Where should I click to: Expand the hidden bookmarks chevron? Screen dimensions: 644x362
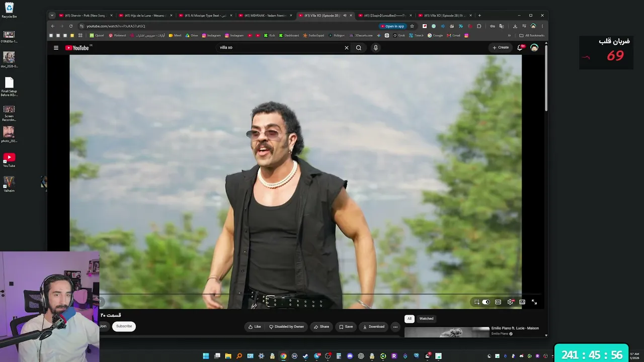509,36
